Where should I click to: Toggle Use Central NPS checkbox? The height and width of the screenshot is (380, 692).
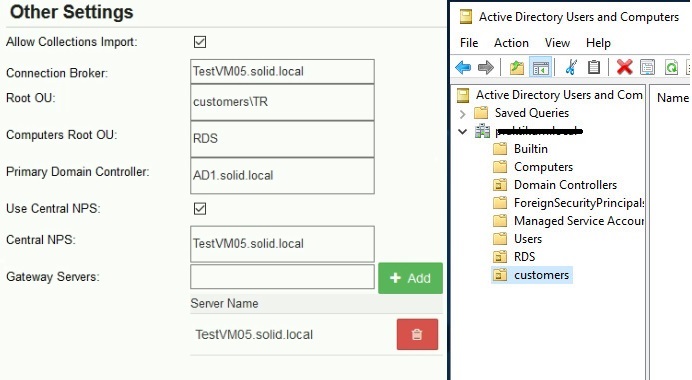(x=200, y=208)
